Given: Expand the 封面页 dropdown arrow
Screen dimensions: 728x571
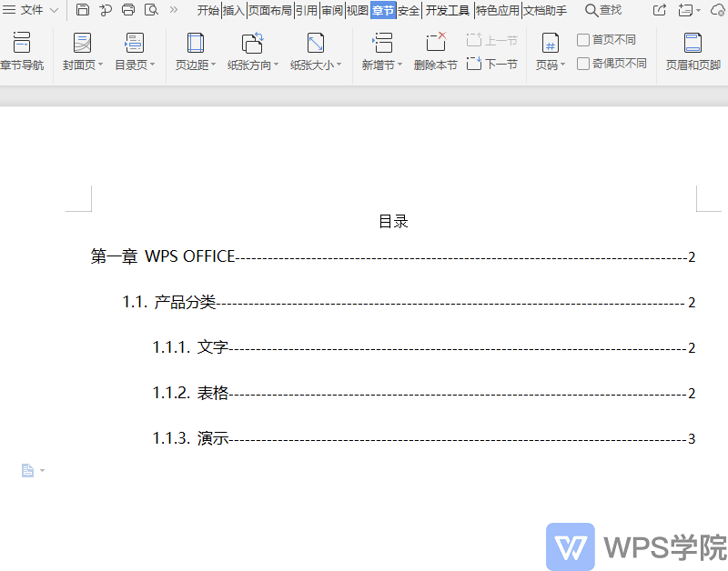Looking at the screenshot, I should coord(100,65).
